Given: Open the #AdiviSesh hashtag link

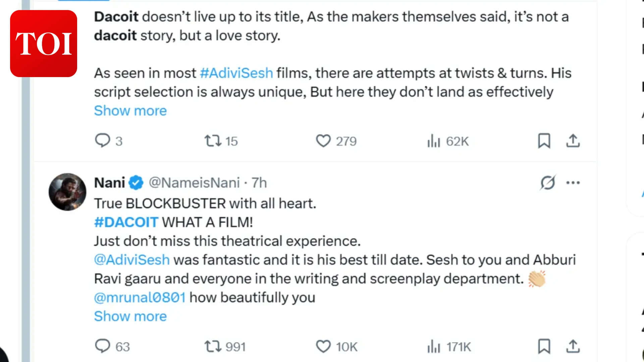Looking at the screenshot, I should (236, 73).
